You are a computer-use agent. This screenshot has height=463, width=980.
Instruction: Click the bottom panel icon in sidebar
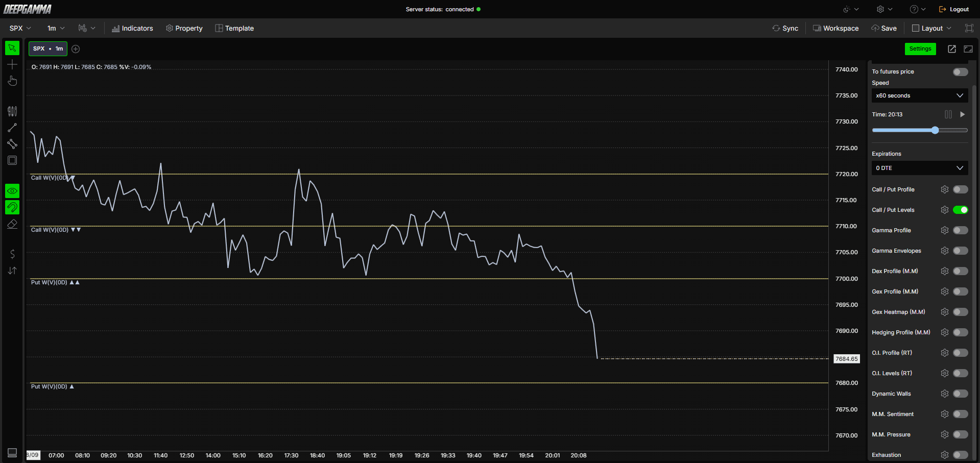(x=12, y=453)
